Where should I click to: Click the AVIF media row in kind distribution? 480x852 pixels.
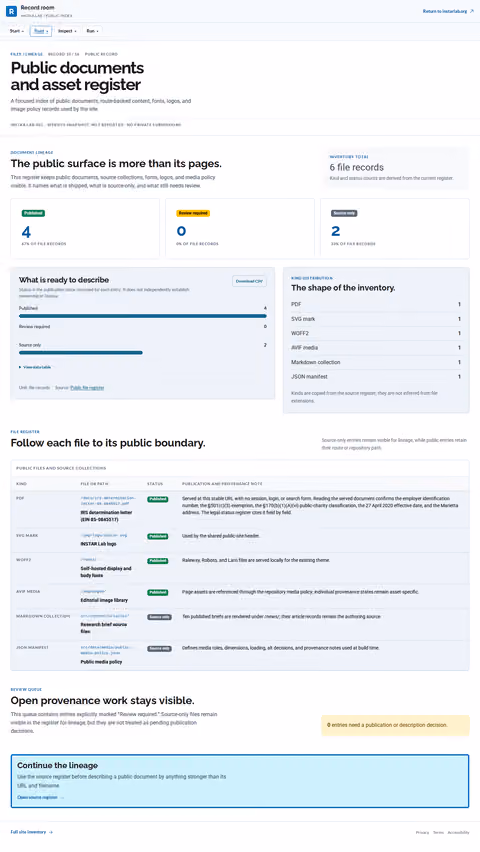(376, 348)
